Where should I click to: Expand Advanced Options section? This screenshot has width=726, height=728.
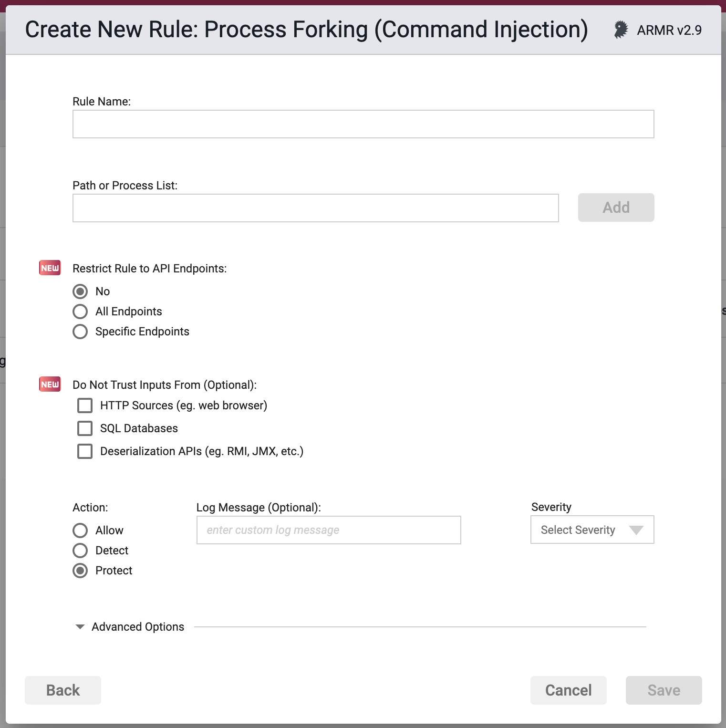[x=130, y=627]
